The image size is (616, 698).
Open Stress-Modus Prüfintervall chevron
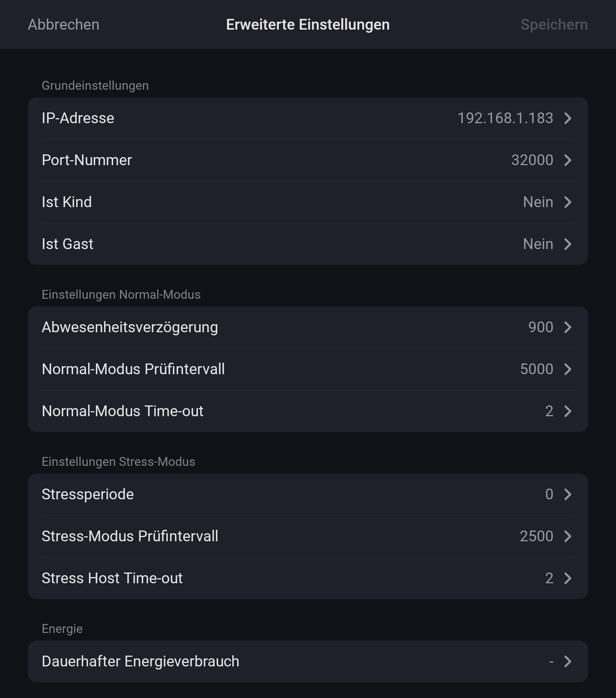click(x=567, y=536)
